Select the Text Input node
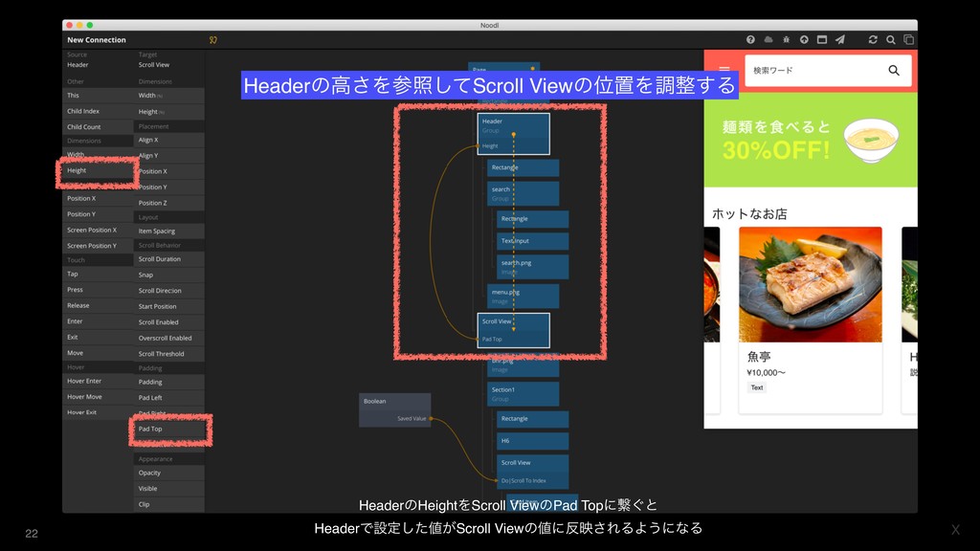The image size is (980, 551). [x=532, y=241]
